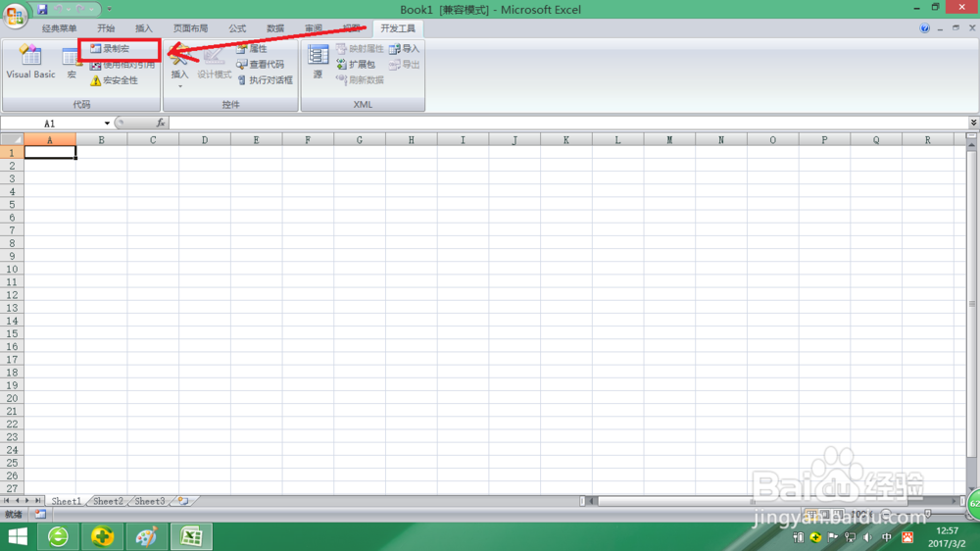
Task: Switch to Page Break Preview button
Action: pos(839,514)
